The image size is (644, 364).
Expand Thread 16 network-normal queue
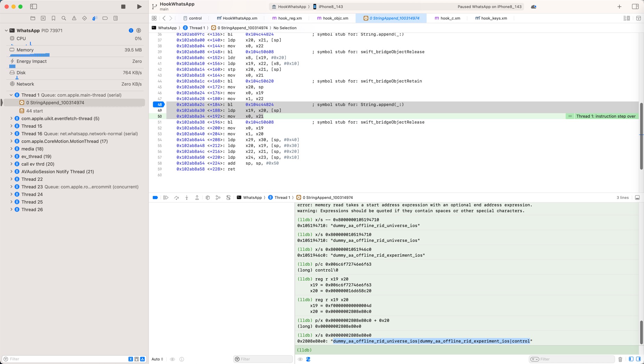pyautogui.click(x=11, y=134)
